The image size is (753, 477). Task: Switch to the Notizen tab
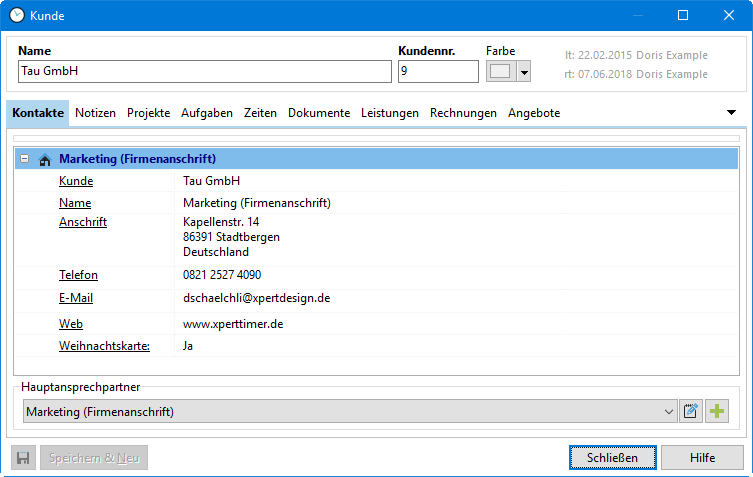tap(95, 113)
